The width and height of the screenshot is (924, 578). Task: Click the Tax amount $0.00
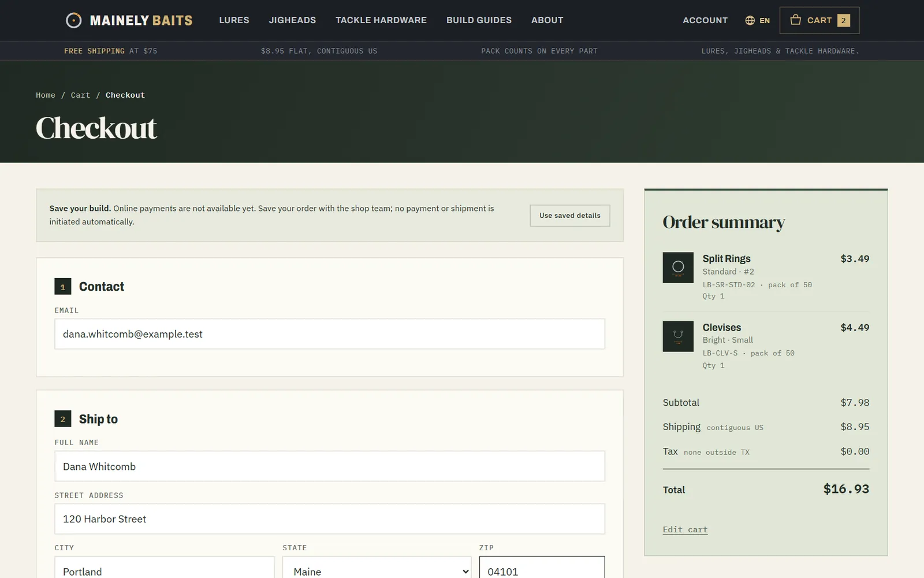[855, 451]
